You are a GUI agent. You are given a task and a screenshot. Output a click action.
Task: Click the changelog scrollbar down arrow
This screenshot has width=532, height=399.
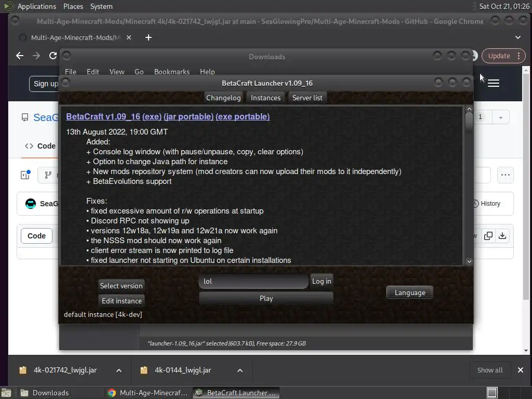pyautogui.click(x=469, y=261)
